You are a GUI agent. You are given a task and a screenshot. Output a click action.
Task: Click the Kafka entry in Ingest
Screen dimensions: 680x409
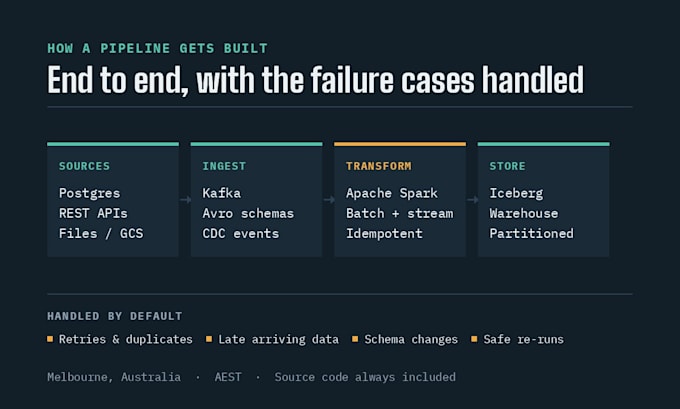click(x=222, y=193)
